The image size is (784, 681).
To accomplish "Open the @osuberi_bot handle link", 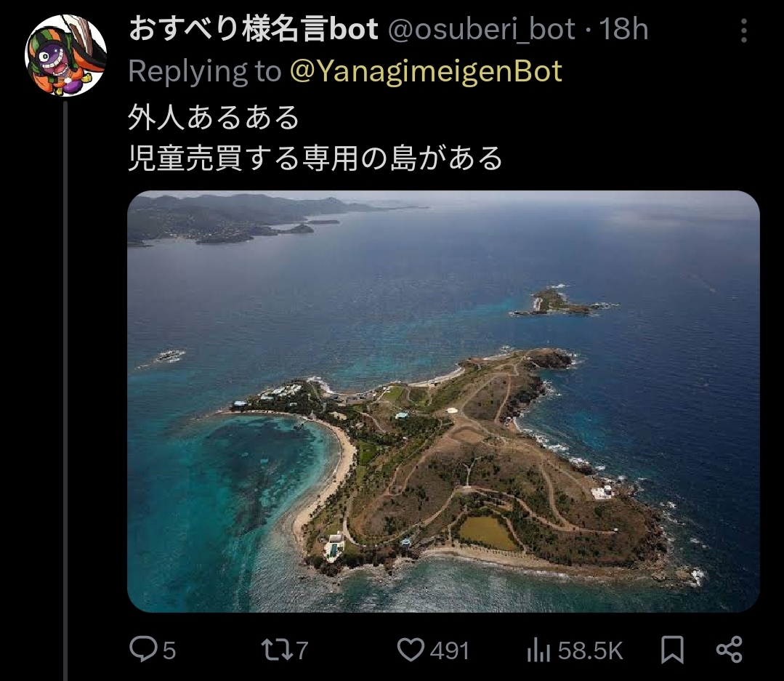I will 482,30.
